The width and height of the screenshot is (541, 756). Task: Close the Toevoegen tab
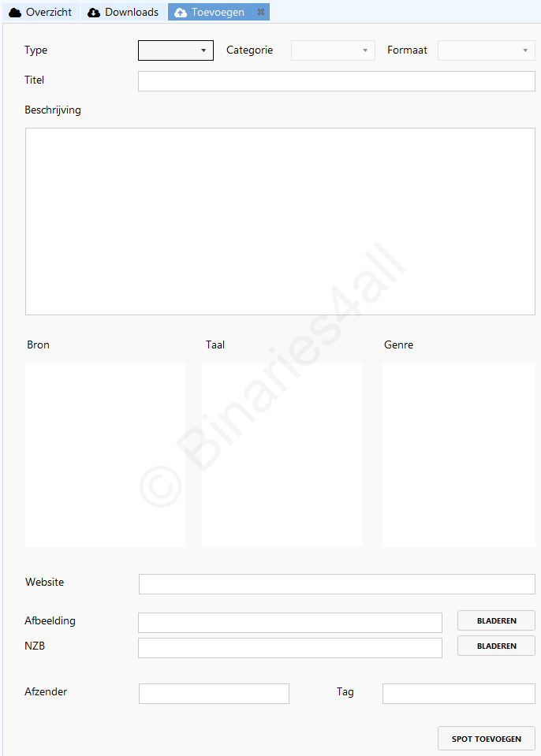[x=261, y=12]
